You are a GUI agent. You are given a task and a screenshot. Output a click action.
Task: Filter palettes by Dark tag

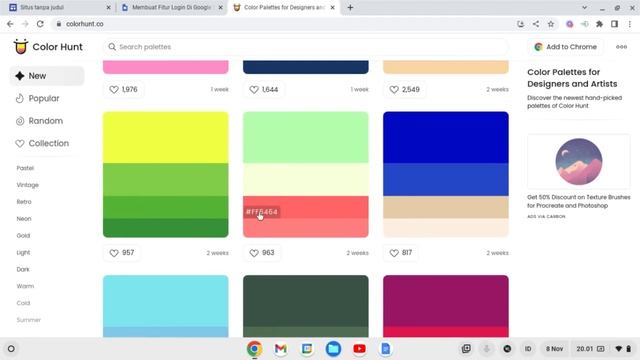[23, 269]
